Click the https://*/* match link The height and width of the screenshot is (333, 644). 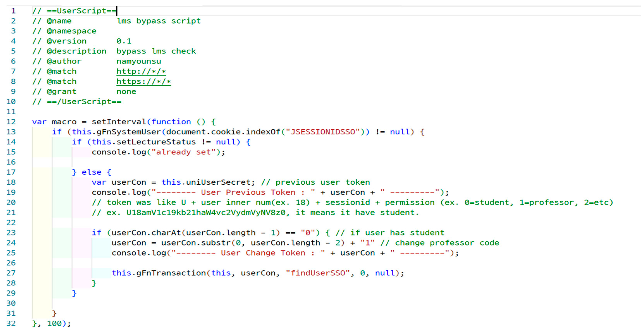pos(144,81)
